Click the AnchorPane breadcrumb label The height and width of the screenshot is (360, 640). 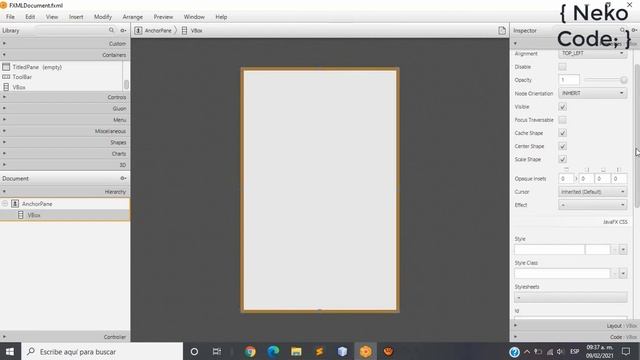158,31
